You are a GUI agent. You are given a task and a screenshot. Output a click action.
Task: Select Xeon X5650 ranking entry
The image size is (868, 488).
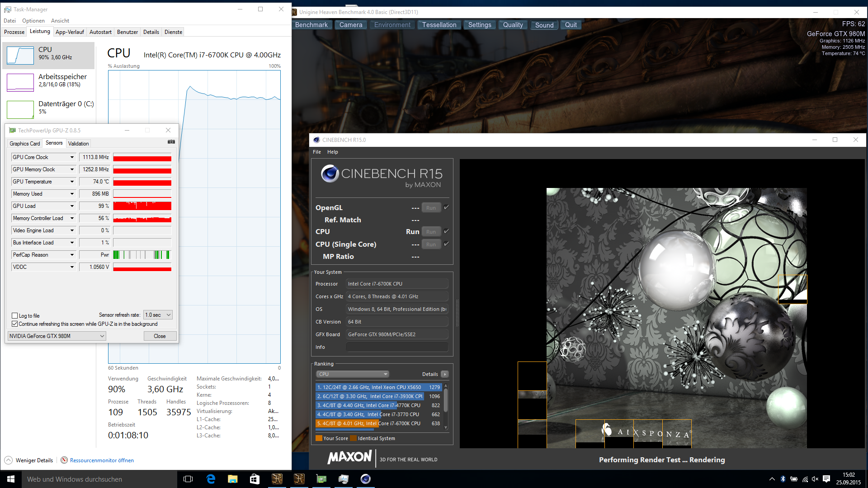pos(378,387)
